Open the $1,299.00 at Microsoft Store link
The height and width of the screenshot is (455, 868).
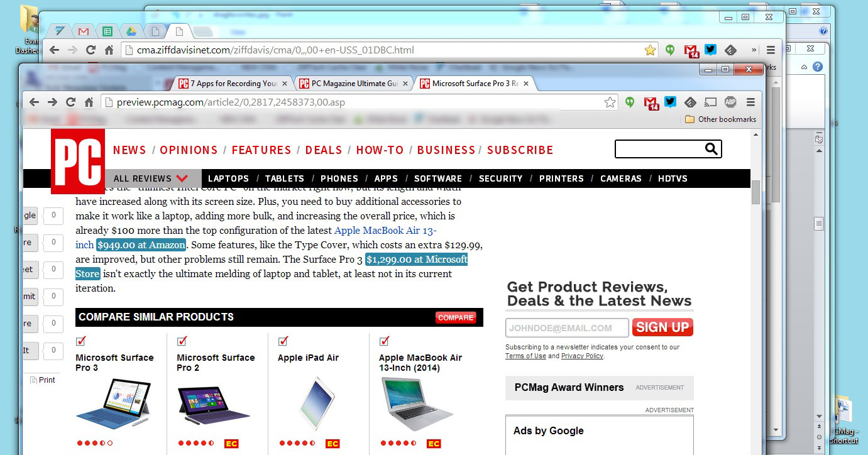point(417,260)
